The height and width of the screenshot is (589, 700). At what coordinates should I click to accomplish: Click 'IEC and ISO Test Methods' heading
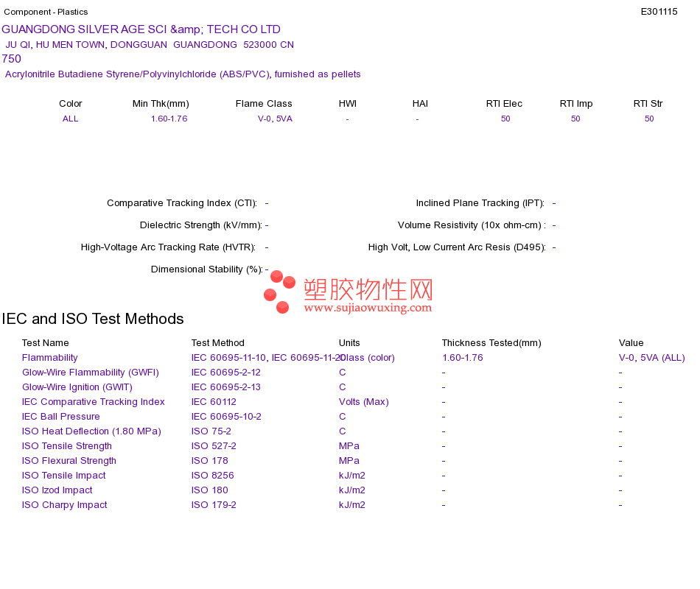[93, 319]
